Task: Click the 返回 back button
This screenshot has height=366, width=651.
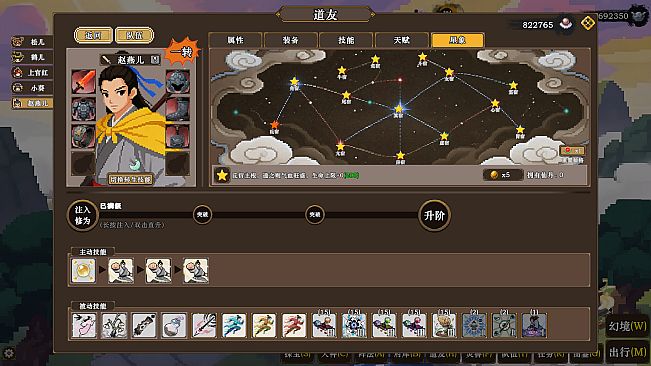Action: (x=93, y=35)
